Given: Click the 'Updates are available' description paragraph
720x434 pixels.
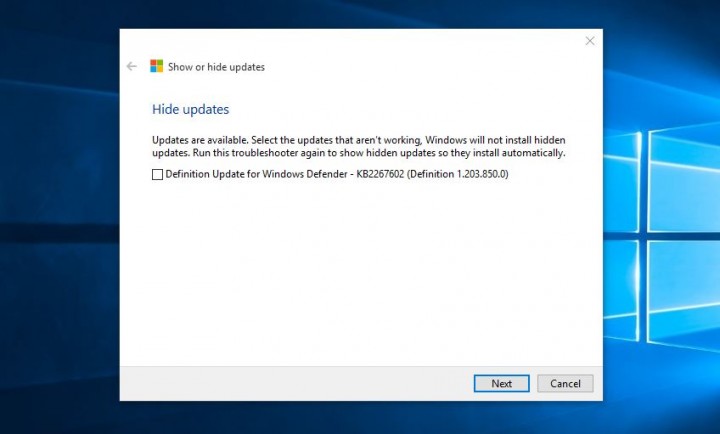Looking at the screenshot, I should [x=359, y=146].
